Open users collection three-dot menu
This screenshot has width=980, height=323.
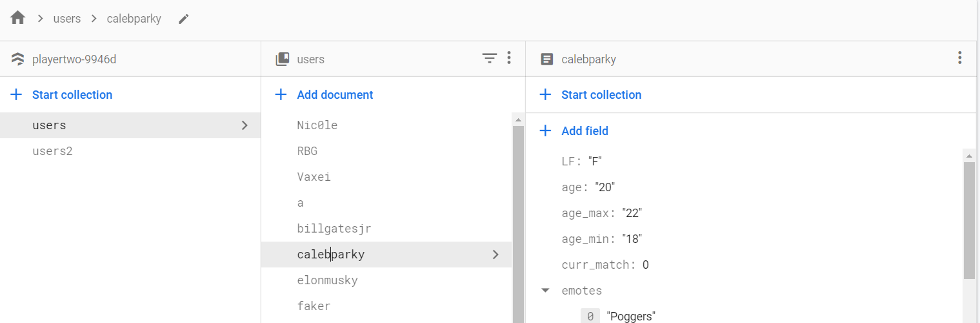click(x=509, y=59)
